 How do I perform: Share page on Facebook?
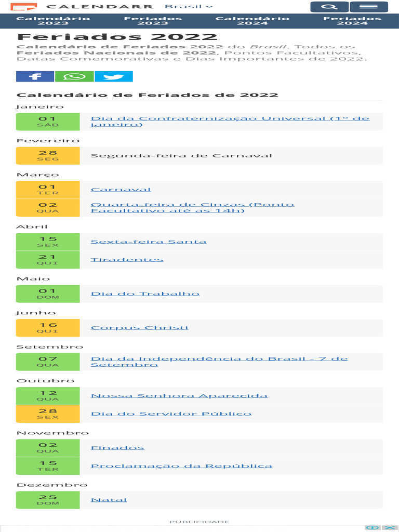(35, 76)
